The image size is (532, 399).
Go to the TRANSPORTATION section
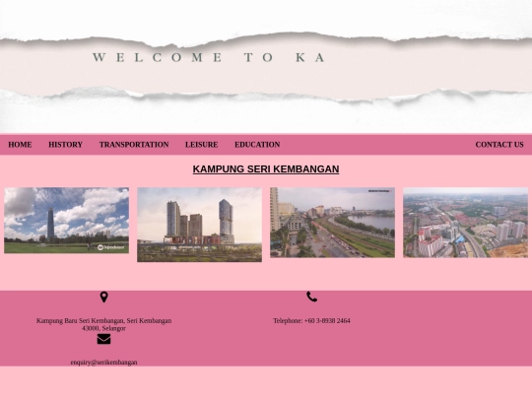click(x=134, y=145)
